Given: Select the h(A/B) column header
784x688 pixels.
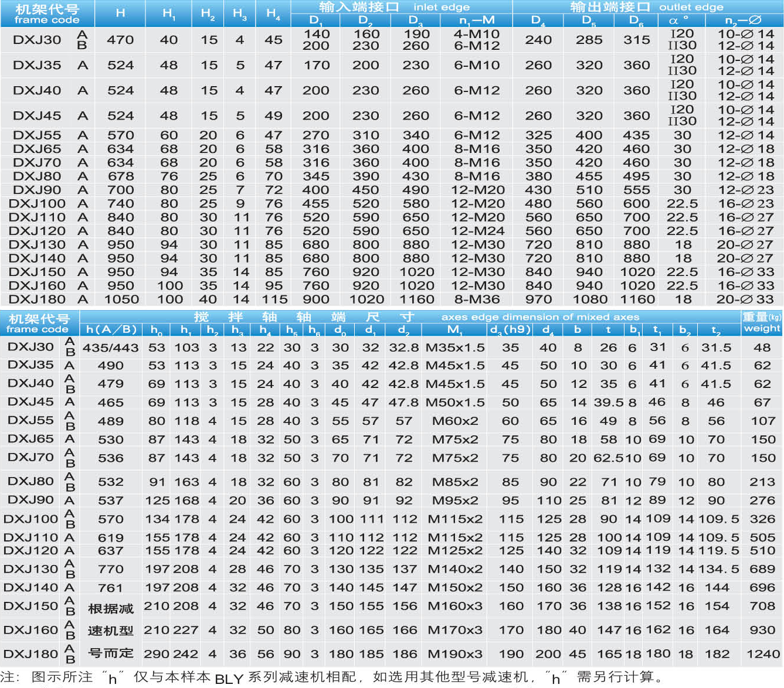Looking at the screenshot, I should [111, 330].
